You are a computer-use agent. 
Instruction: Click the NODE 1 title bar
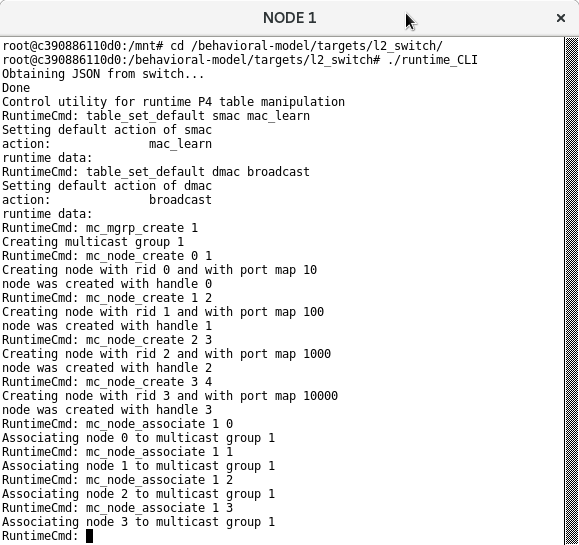pos(289,18)
